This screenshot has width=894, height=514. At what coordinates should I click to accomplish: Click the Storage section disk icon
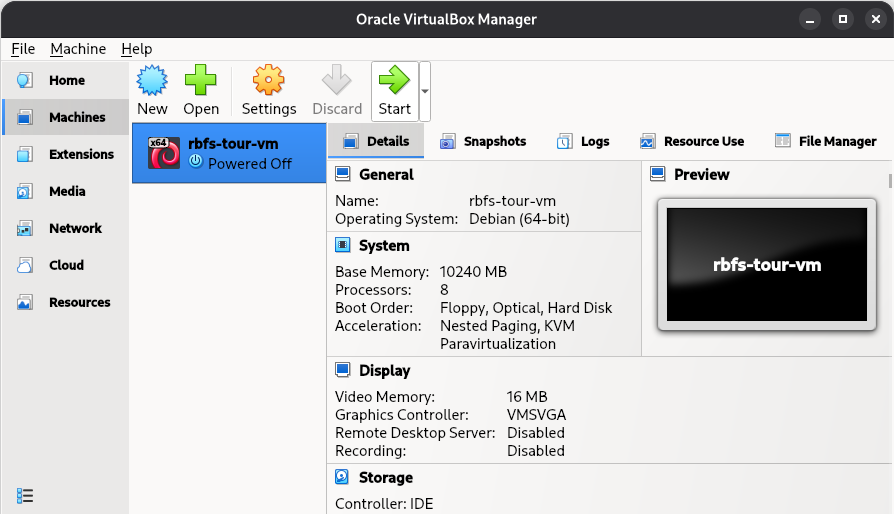click(x=342, y=476)
